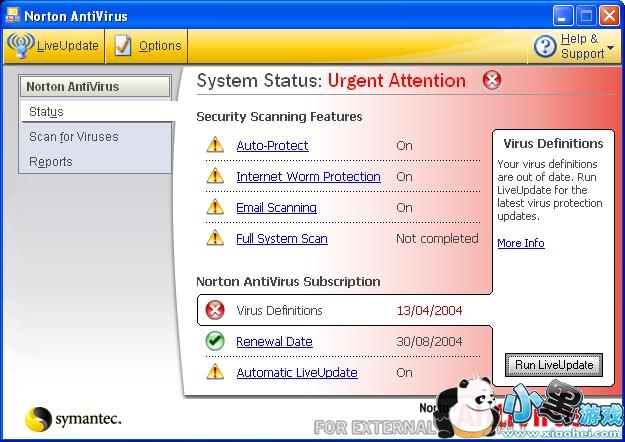The height and width of the screenshot is (442, 625).
Task: Open the Full System Scan link
Action: 282,238
